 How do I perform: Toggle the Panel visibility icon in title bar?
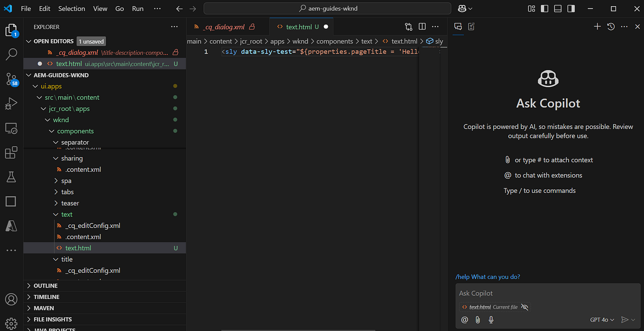pos(558,8)
